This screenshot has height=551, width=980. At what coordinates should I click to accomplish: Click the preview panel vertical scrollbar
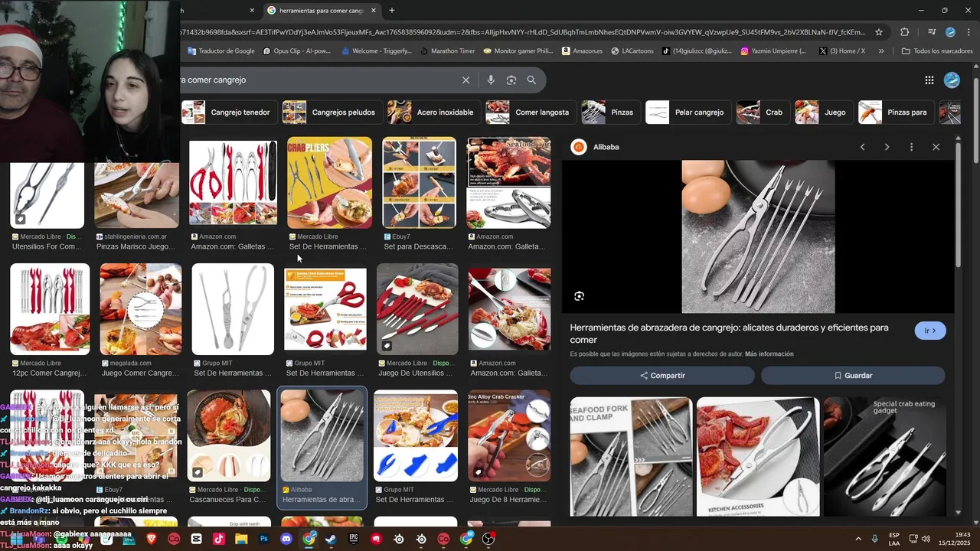(x=959, y=204)
